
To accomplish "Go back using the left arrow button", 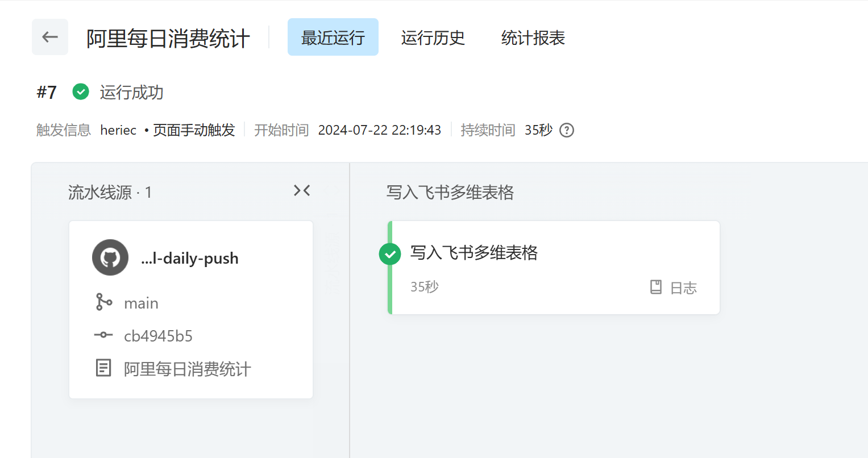I will 50,38.
